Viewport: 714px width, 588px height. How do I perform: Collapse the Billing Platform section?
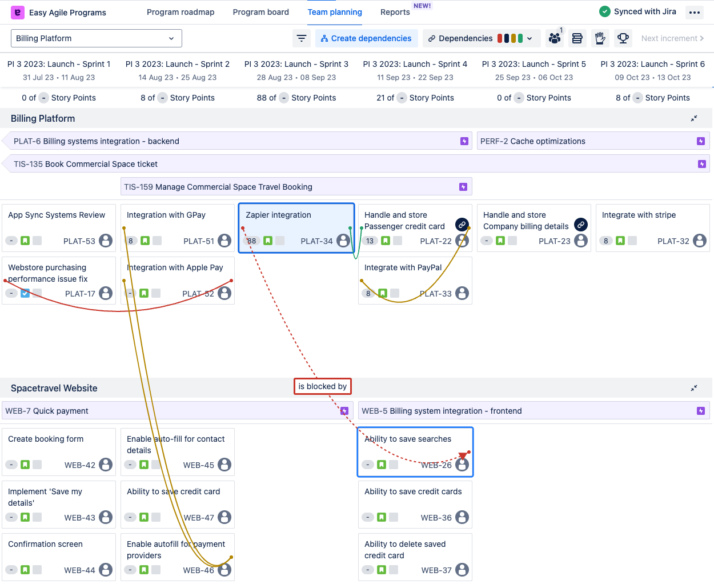tap(694, 118)
